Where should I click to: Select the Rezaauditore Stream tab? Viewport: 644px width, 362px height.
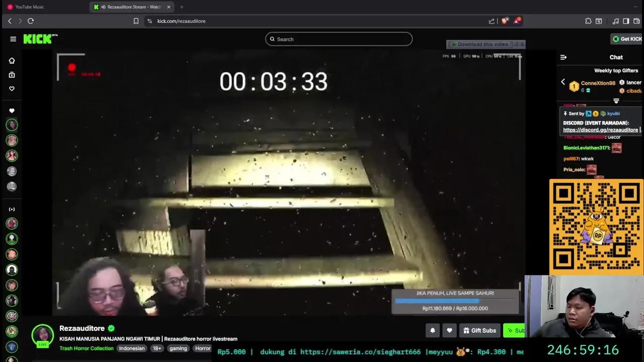click(132, 7)
